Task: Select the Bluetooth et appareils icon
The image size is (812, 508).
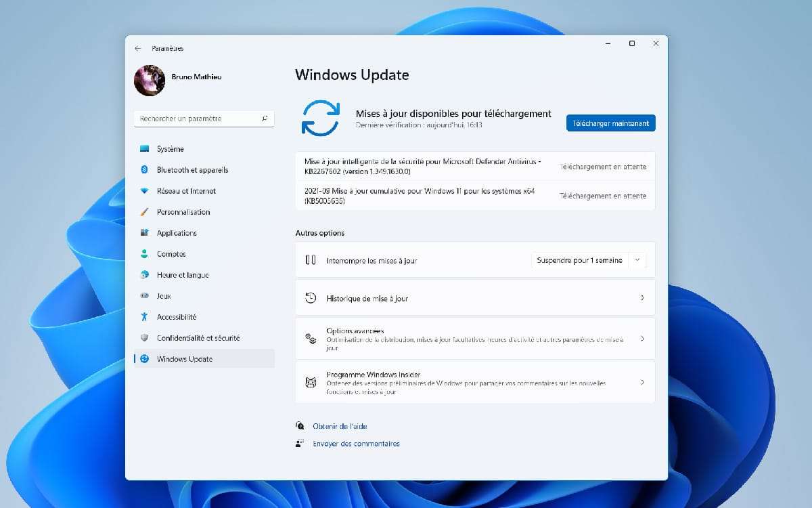Action: [144, 170]
